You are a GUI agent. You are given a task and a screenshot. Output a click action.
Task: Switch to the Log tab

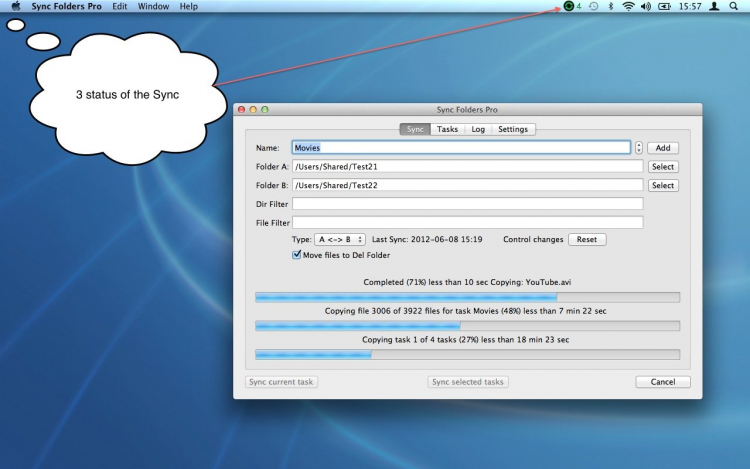tap(478, 129)
